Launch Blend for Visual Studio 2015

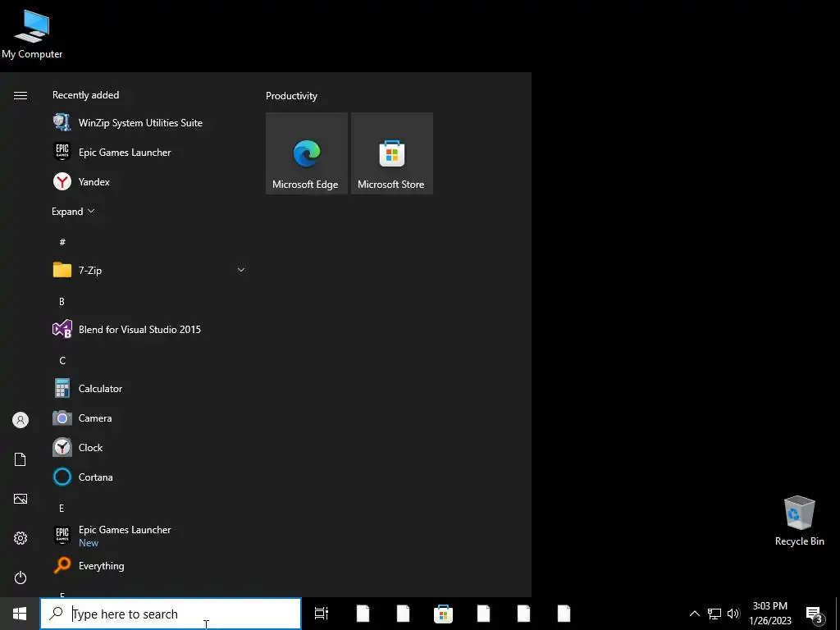pos(149,330)
